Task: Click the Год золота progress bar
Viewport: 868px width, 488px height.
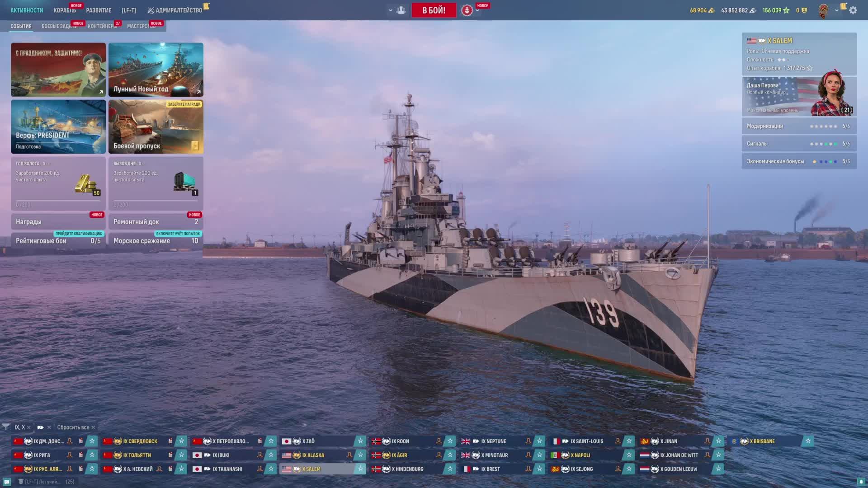Action: pos(58,201)
